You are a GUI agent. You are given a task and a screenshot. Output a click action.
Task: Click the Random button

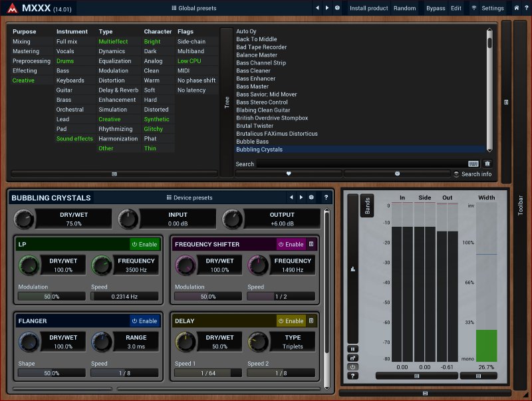(404, 8)
